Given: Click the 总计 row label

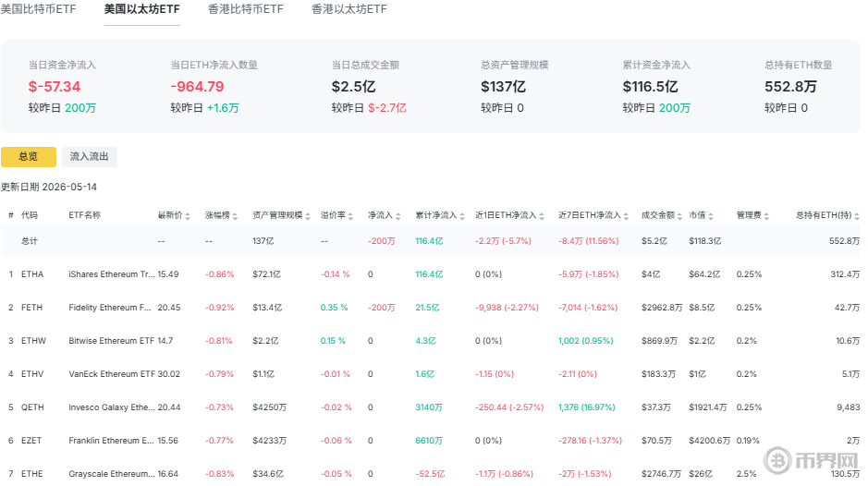Looking at the screenshot, I should point(30,241).
